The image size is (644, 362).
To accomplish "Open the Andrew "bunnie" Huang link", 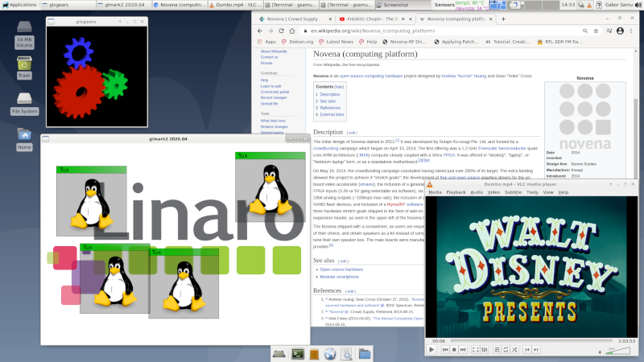I will (464, 76).
